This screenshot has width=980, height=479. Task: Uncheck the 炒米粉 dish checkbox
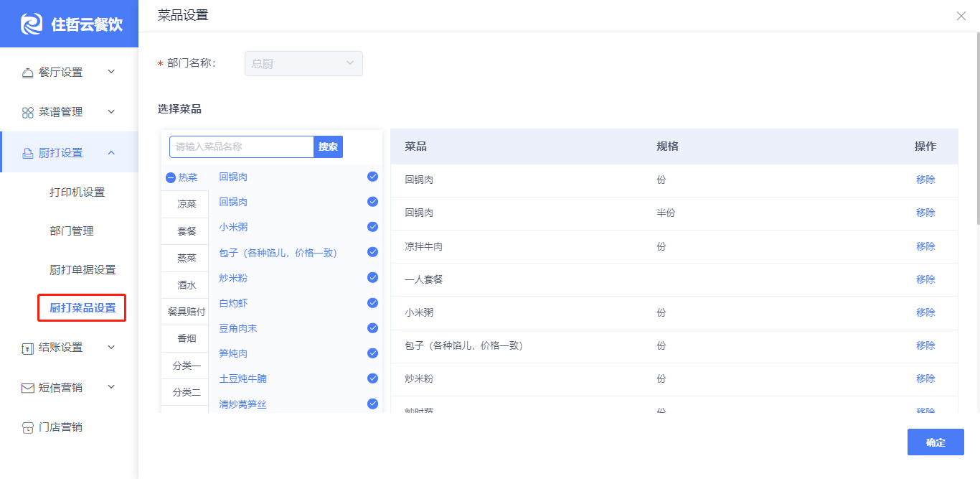click(372, 277)
